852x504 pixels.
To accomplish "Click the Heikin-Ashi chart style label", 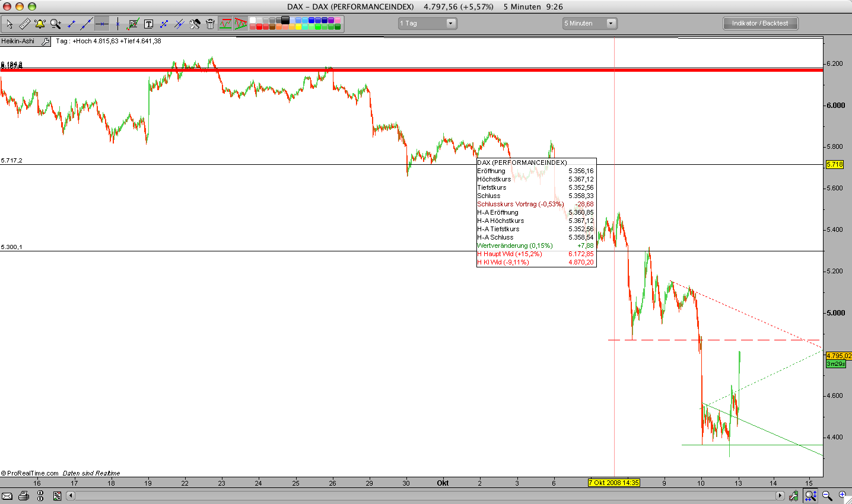I will (18, 42).
